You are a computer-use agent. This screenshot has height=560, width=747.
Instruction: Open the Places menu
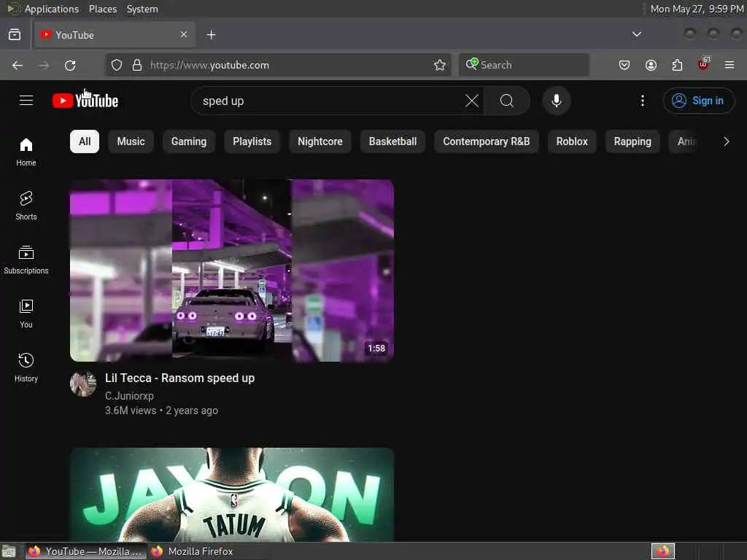pos(102,9)
